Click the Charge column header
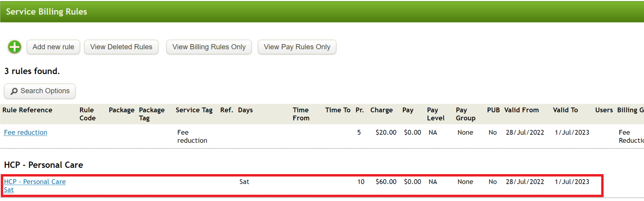The height and width of the screenshot is (201, 644). [381, 110]
